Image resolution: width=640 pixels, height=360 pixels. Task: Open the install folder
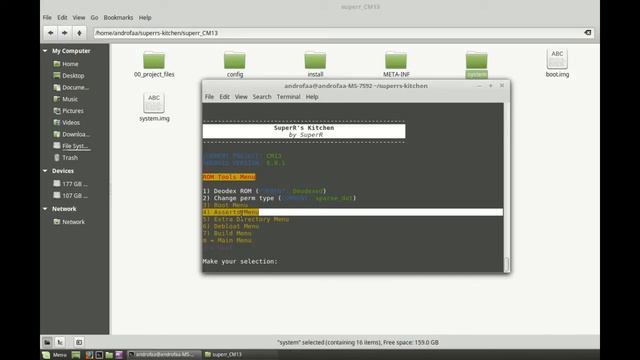[315, 64]
